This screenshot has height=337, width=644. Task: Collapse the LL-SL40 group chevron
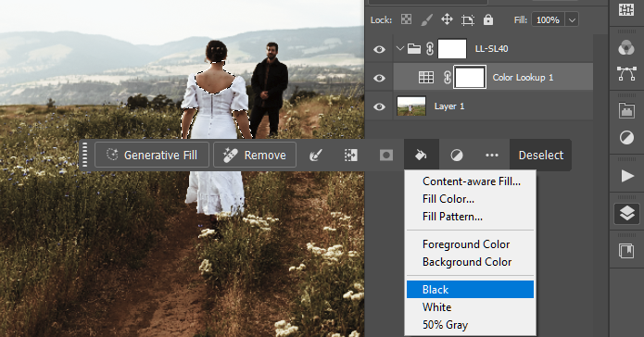point(400,48)
